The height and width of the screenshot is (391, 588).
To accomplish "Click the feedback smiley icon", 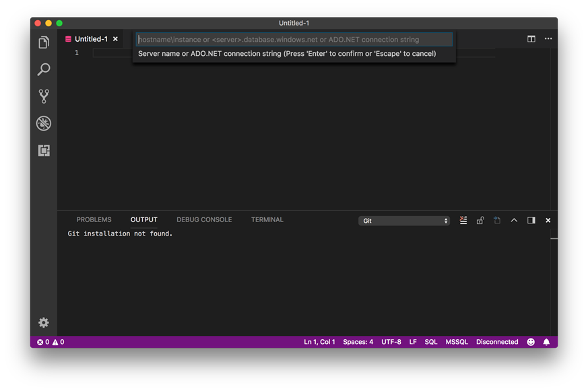I will pos(531,342).
